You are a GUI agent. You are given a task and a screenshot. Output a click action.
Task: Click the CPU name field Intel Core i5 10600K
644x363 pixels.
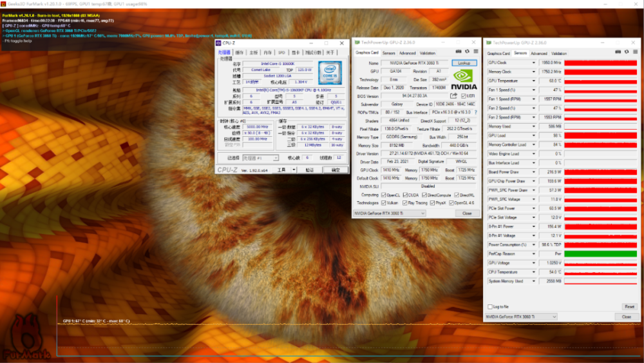(278, 64)
